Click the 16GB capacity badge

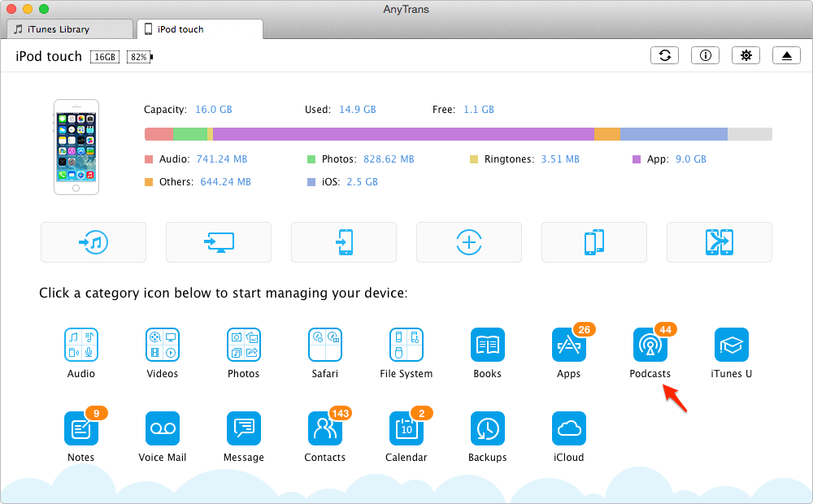click(x=105, y=57)
